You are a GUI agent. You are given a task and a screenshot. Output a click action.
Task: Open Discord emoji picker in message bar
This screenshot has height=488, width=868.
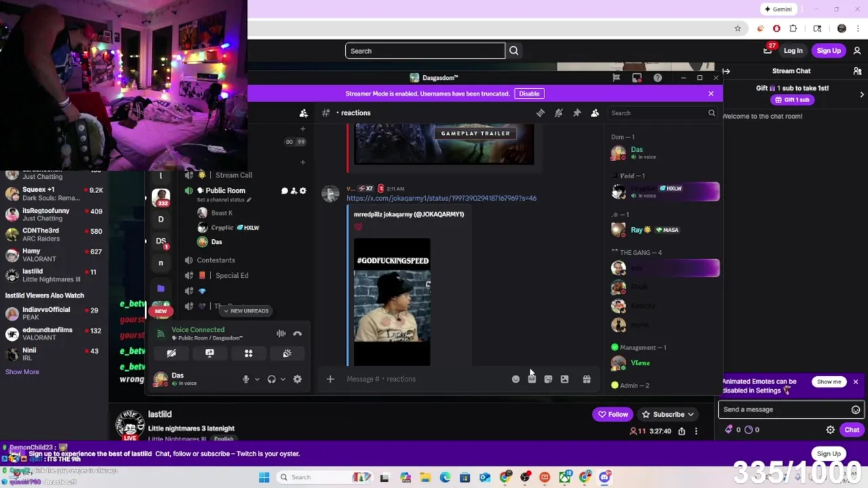click(515, 380)
